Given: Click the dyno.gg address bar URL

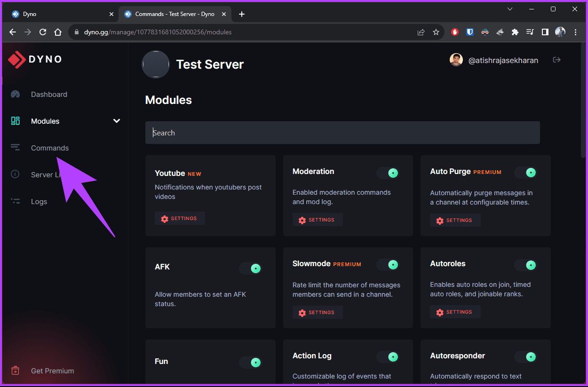Looking at the screenshot, I should tap(158, 32).
